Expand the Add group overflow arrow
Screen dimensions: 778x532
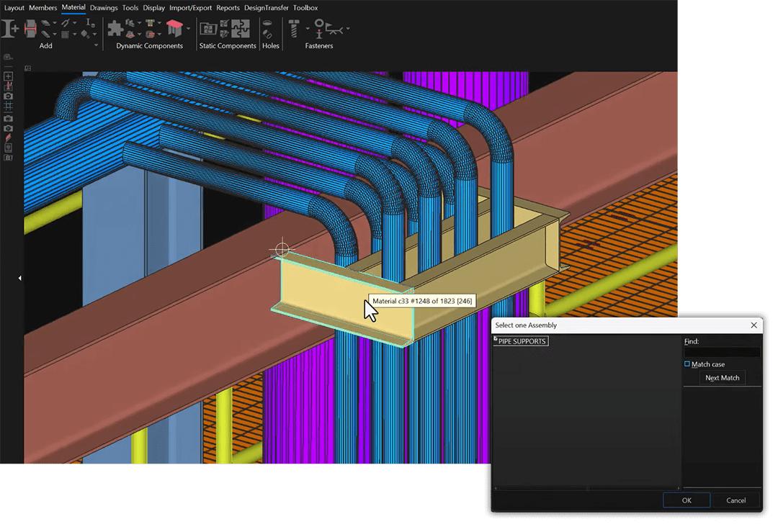pyautogui.click(x=97, y=45)
